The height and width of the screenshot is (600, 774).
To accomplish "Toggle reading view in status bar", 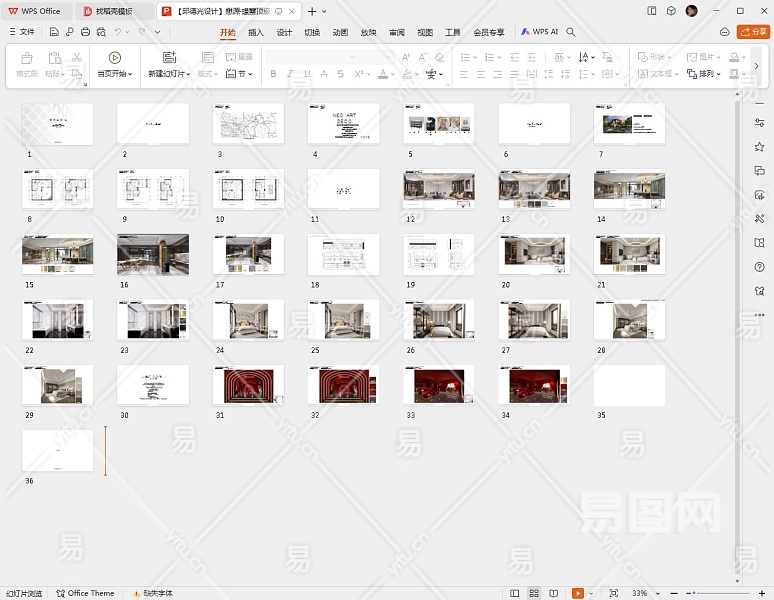I will coord(552,593).
